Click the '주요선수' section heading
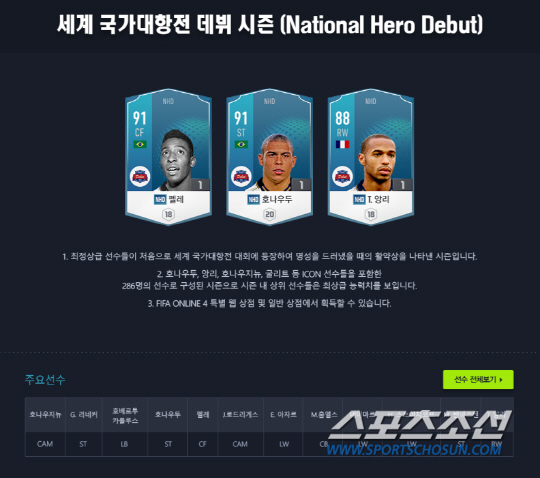The height and width of the screenshot is (478, 540). tap(45, 380)
